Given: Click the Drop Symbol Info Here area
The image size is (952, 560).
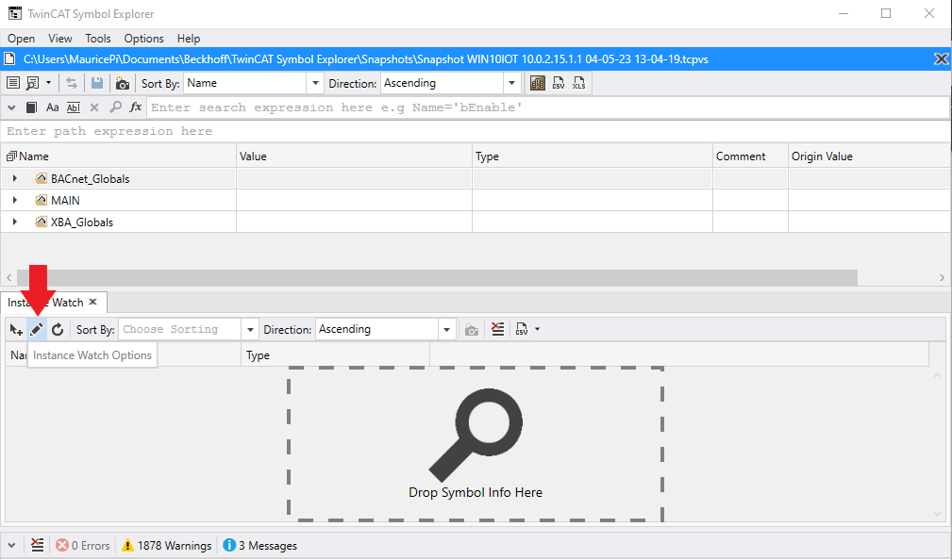Looking at the screenshot, I should [x=476, y=444].
